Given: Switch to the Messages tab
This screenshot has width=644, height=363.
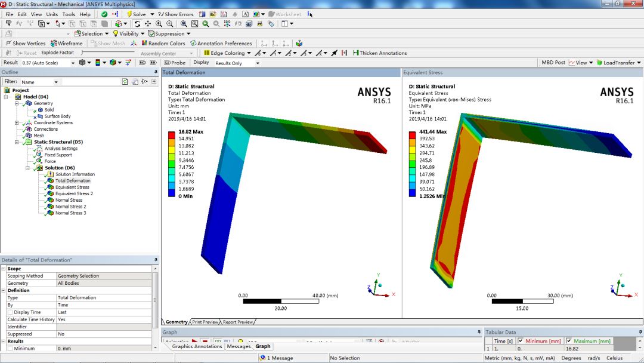Looking at the screenshot, I should (239, 346).
